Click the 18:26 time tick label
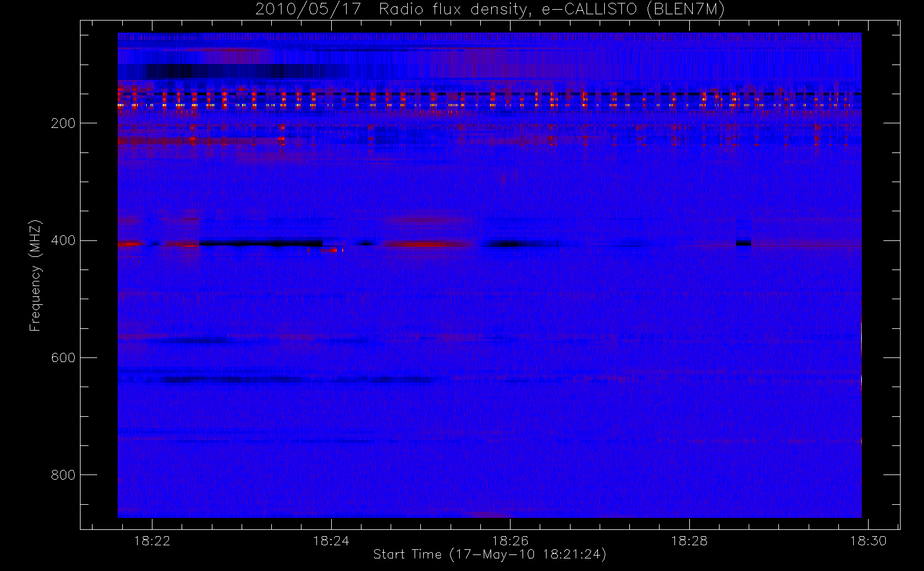This screenshot has height=571, width=924. point(510,541)
